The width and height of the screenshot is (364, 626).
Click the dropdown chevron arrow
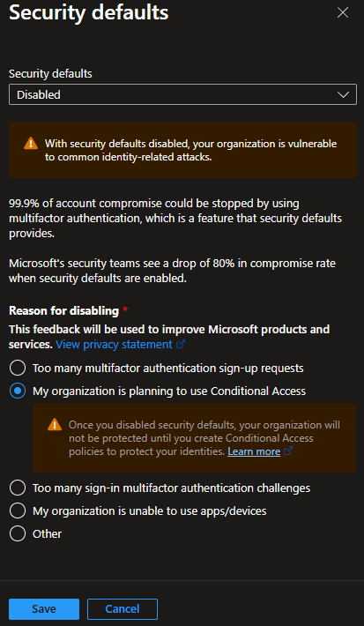click(343, 94)
